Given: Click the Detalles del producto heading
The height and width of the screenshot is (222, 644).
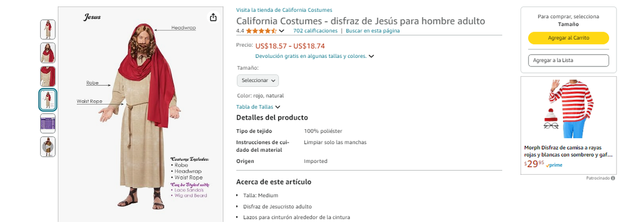Looking at the screenshot, I should click(272, 117).
